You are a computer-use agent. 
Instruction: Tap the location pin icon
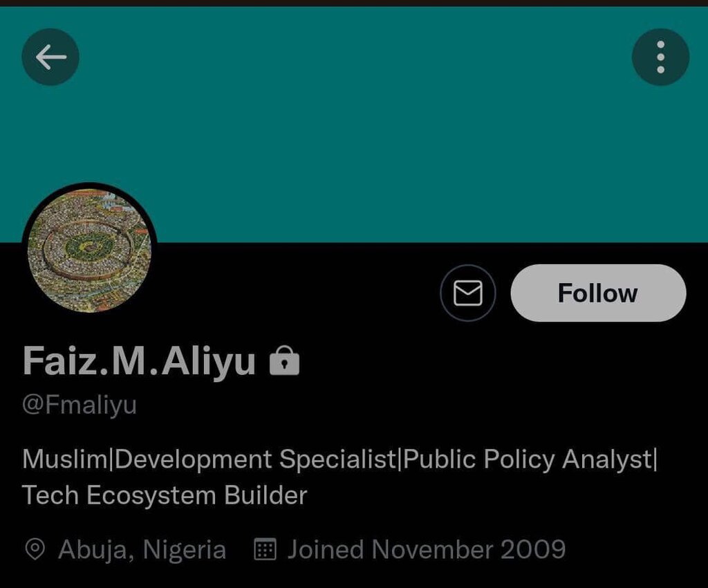tap(35, 550)
